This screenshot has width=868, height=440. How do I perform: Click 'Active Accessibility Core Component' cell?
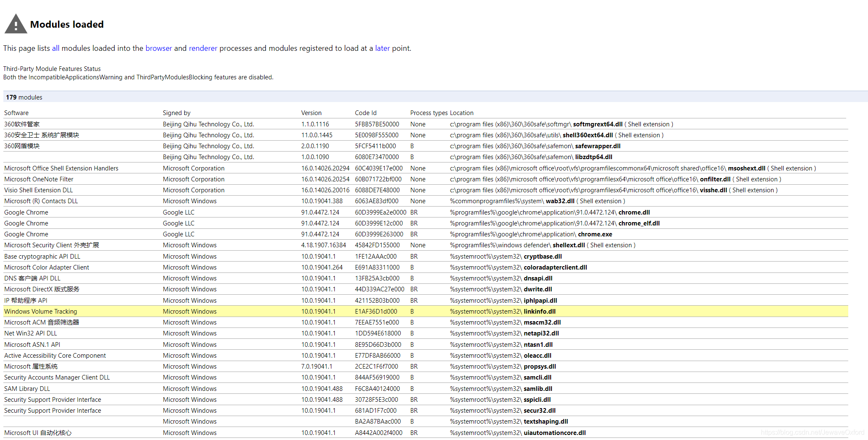[55, 356]
